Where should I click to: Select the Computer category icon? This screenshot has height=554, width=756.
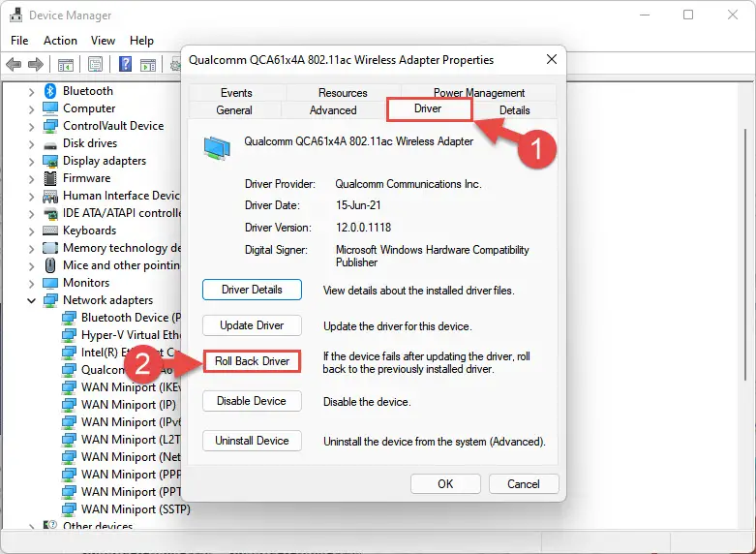click(x=50, y=108)
